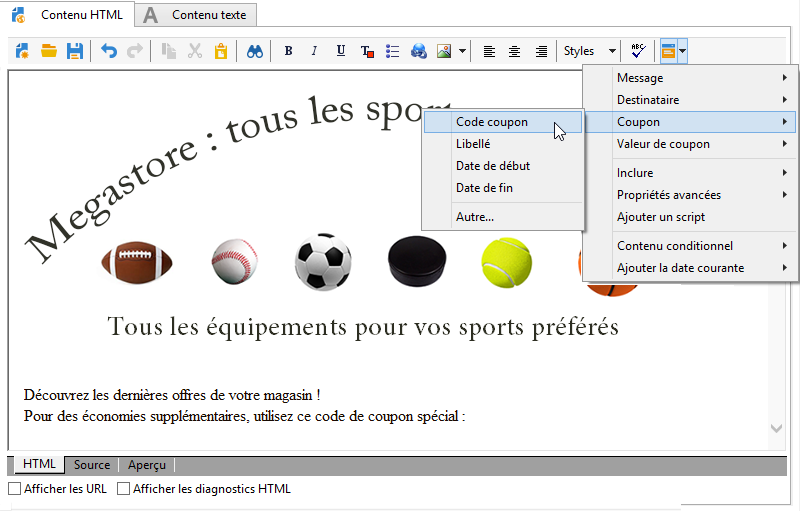Open find with the binoculars icon
Viewport: 800px width, 511px height.
click(255, 51)
